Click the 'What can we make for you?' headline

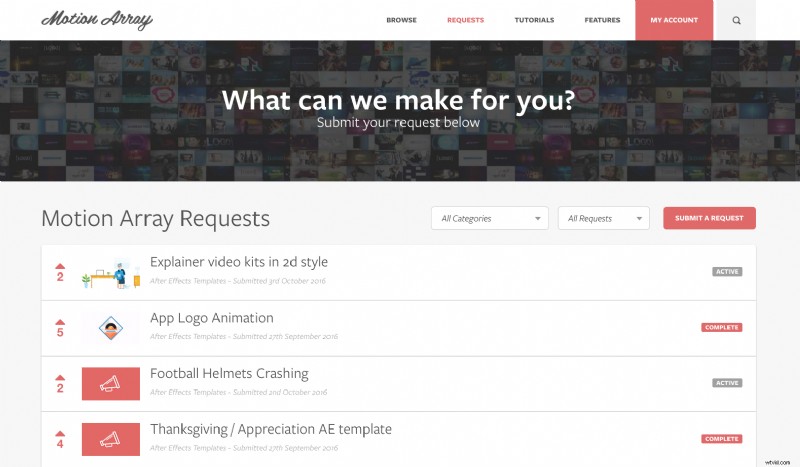[x=398, y=100]
